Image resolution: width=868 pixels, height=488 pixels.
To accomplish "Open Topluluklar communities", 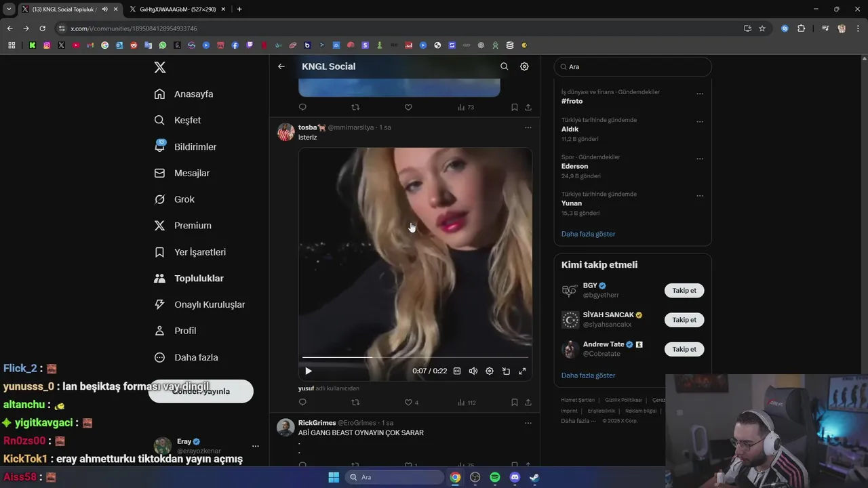I will pos(189,279).
